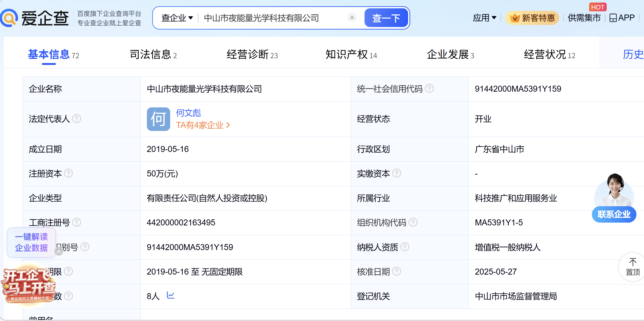The height and width of the screenshot is (321, 644).
Task: Expand TA有4家企业 link arrow
Action: [228, 125]
